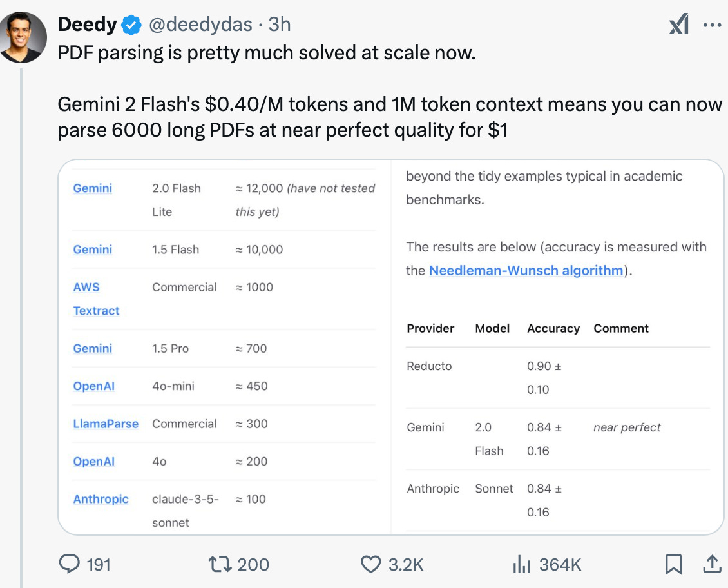Click Deedy's profile avatar
728x588 pixels.
pyautogui.click(x=23, y=37)
